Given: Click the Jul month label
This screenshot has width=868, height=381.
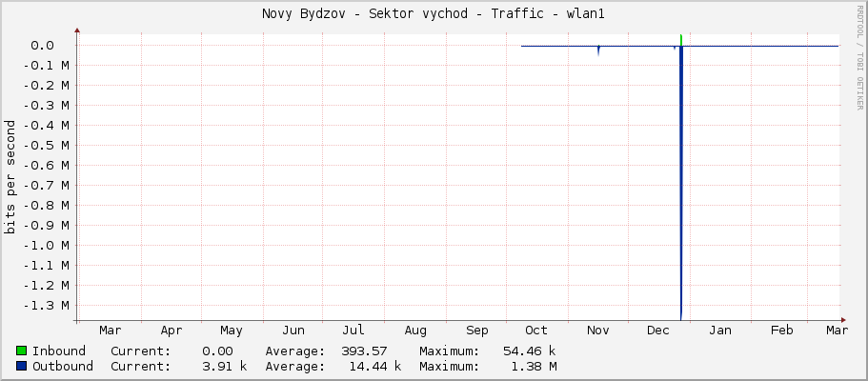Looking at the screenshot, I should 353,331.
